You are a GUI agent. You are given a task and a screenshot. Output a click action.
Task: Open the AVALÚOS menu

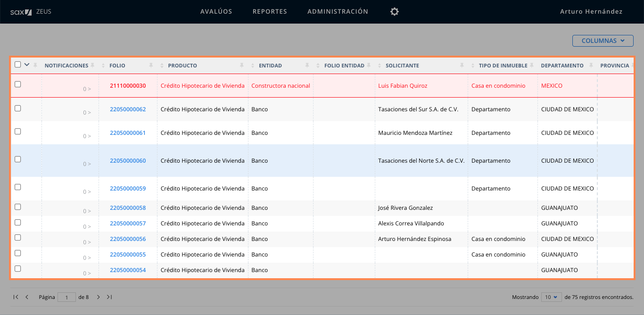point(216,11)
